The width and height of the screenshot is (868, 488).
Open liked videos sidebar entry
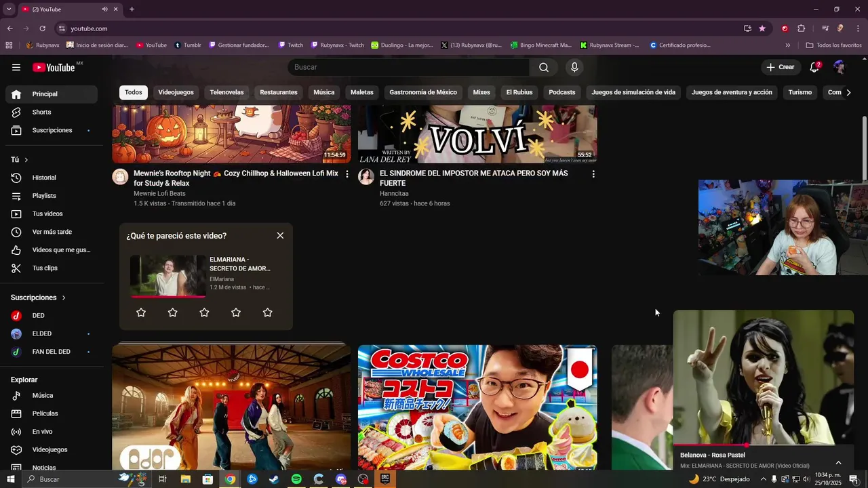coord(52,250)
